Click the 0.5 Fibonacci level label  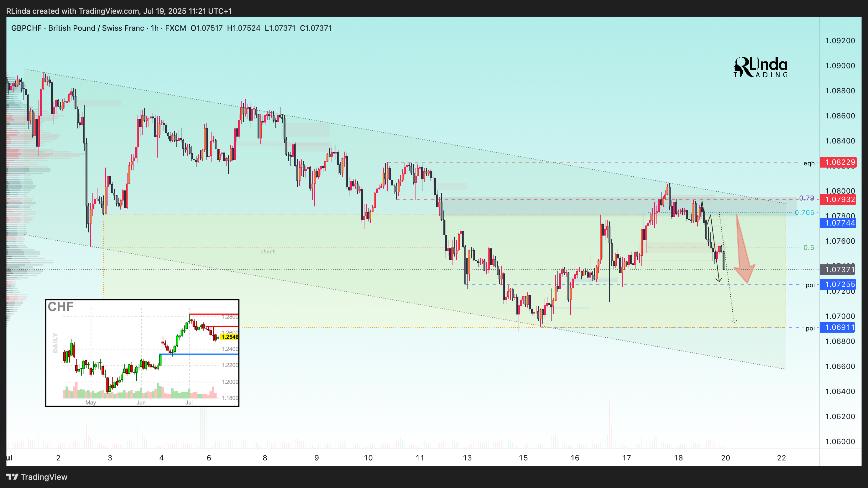[809, 247]
